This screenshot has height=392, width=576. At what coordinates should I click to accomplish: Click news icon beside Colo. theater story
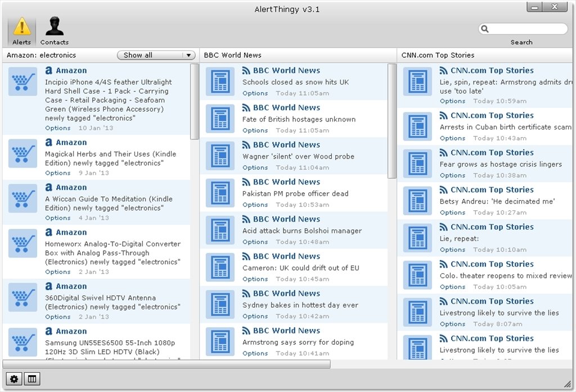(417, 274)
